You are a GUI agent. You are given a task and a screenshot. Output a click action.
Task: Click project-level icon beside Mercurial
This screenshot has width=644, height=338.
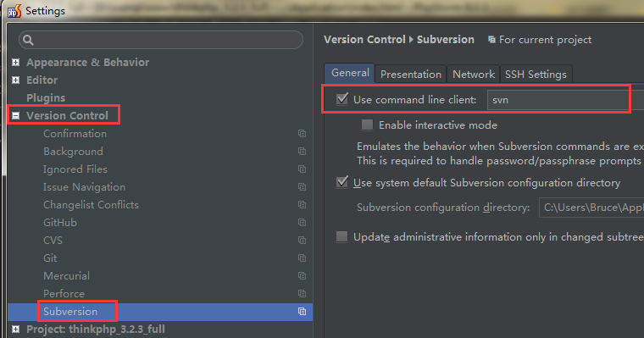(302, 275)
